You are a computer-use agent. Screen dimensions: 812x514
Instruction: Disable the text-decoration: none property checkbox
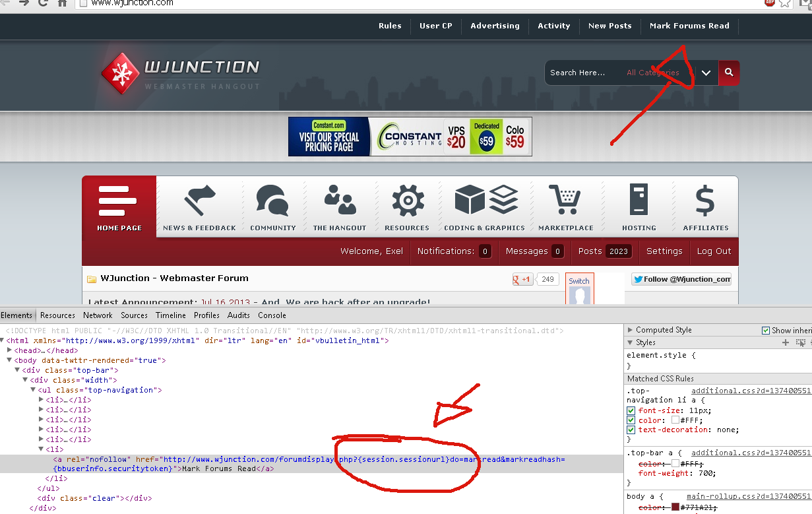(x=631, y=430)
